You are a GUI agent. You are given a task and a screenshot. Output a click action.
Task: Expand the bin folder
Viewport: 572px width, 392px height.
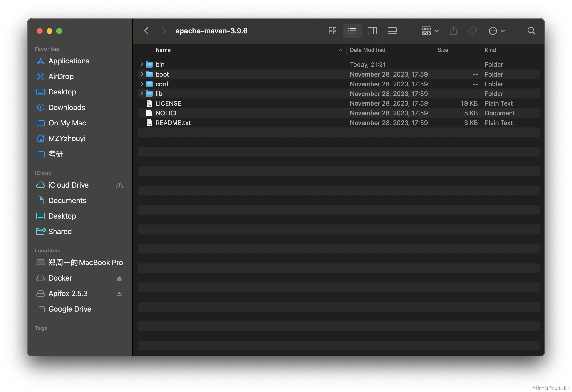[142, 64]
